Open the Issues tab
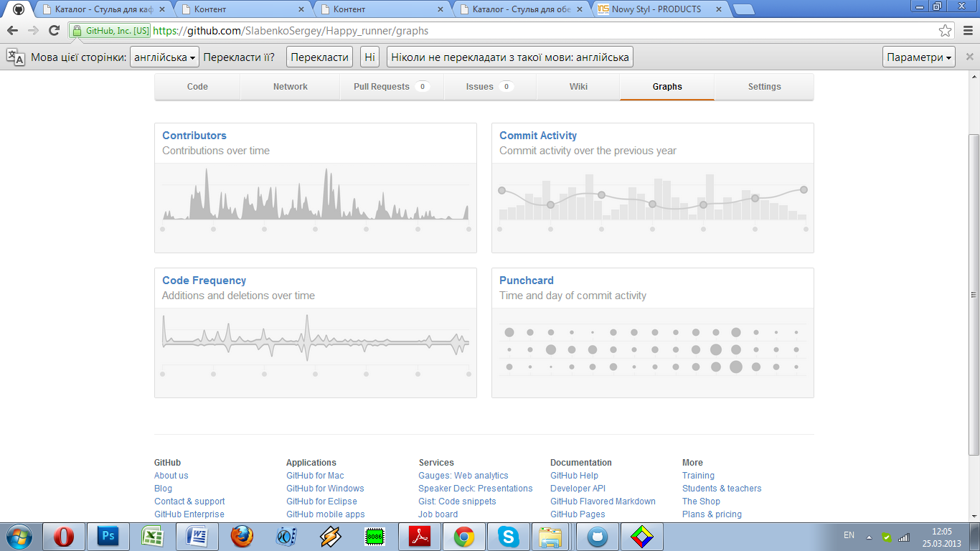The height and width of the screenshot is (551, 980). (x=490, y=87)
